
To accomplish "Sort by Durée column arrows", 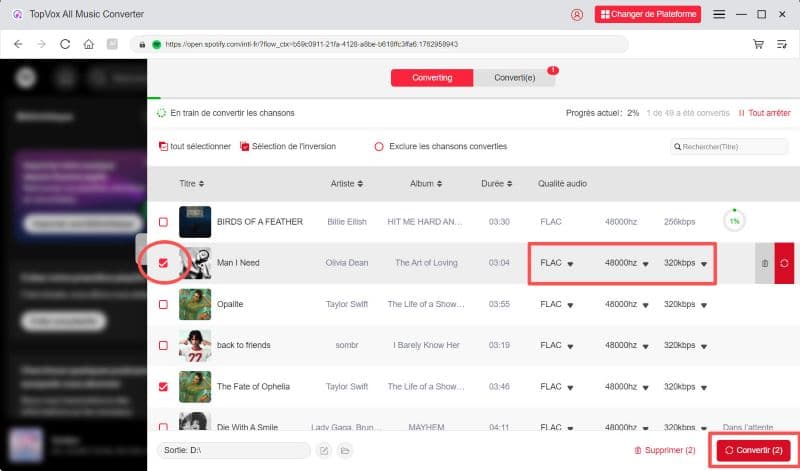I will 509,184.
